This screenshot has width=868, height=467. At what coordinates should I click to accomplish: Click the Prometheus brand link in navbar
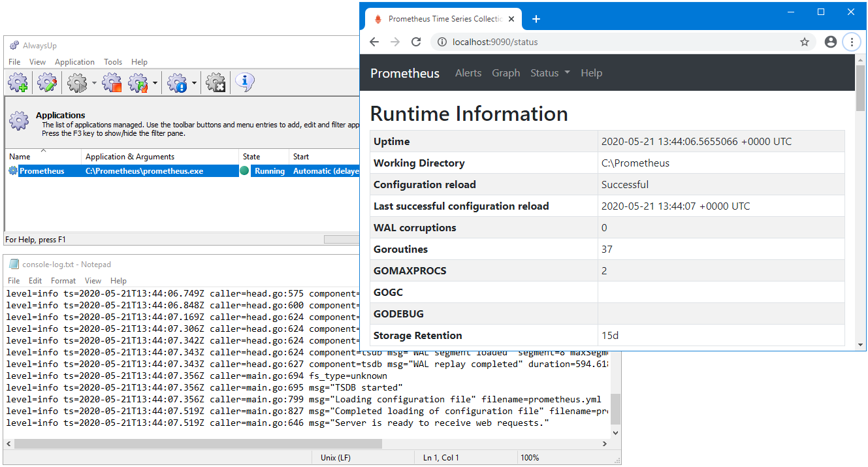pyautogui.click(x=405, y=73)
